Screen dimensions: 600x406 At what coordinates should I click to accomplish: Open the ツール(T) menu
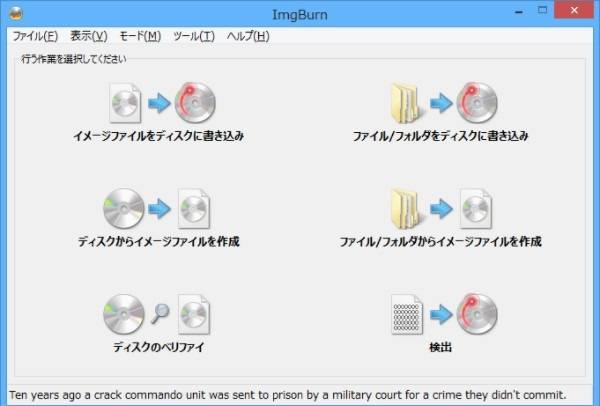click(x=194, y=36)
